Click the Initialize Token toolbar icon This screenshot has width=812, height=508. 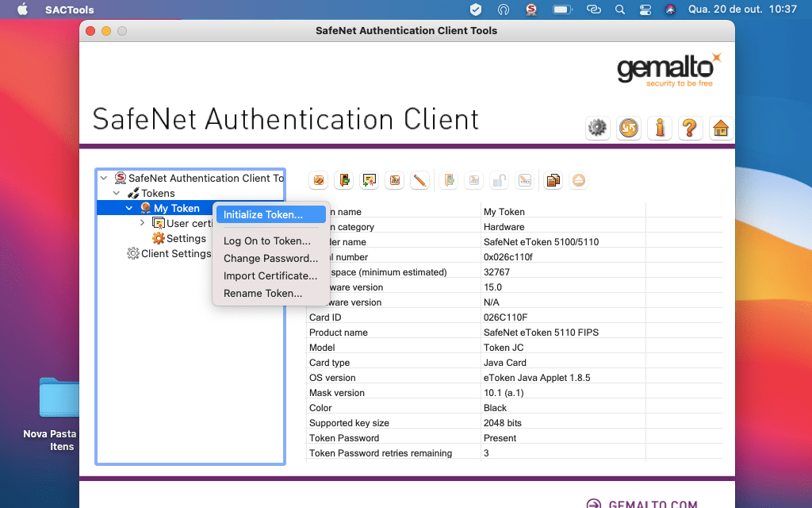click(319, 180)
